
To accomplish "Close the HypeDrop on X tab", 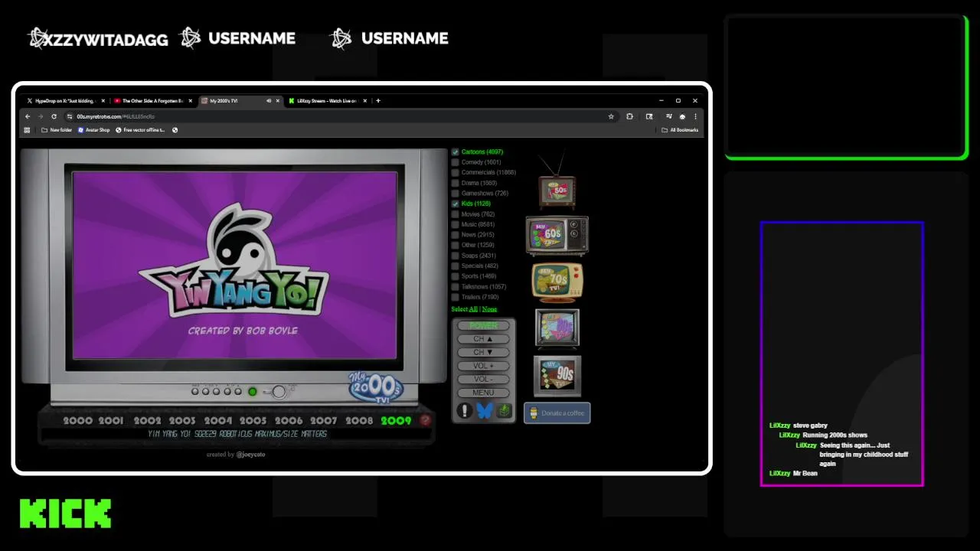I will pos(103,100).
